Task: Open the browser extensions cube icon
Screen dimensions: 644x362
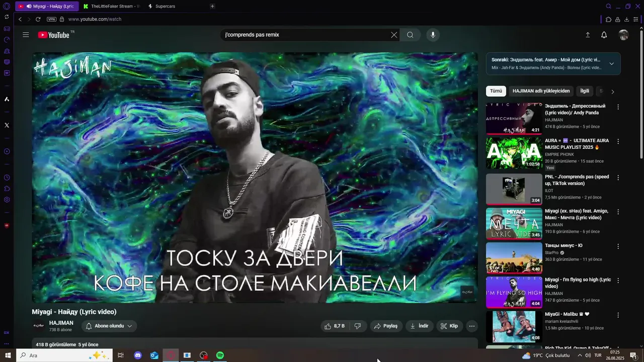Action: coord(608,19)
